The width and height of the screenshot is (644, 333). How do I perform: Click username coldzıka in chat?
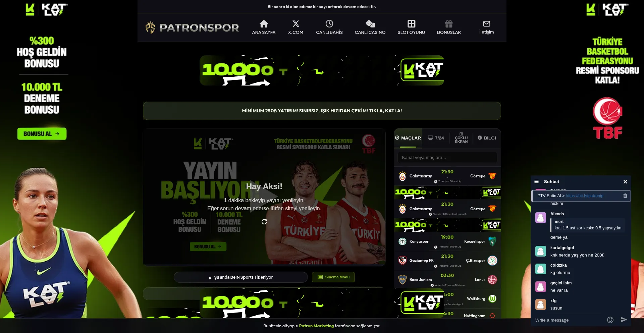click(x=558, y=265)
